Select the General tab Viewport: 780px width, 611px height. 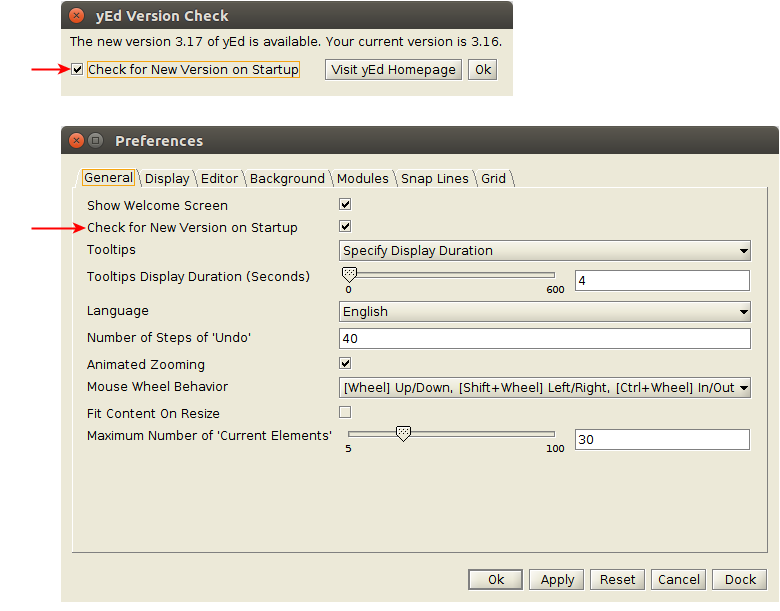(x=108, y=178)
